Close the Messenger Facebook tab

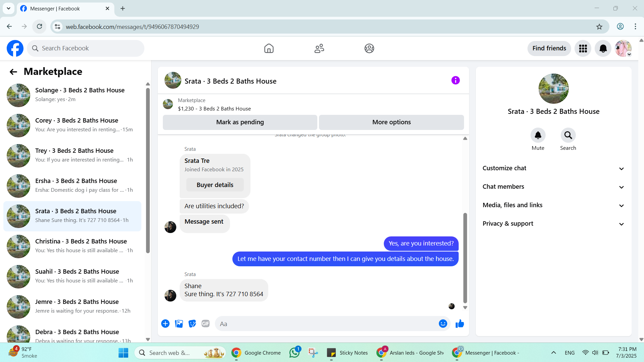click(107, 8)
